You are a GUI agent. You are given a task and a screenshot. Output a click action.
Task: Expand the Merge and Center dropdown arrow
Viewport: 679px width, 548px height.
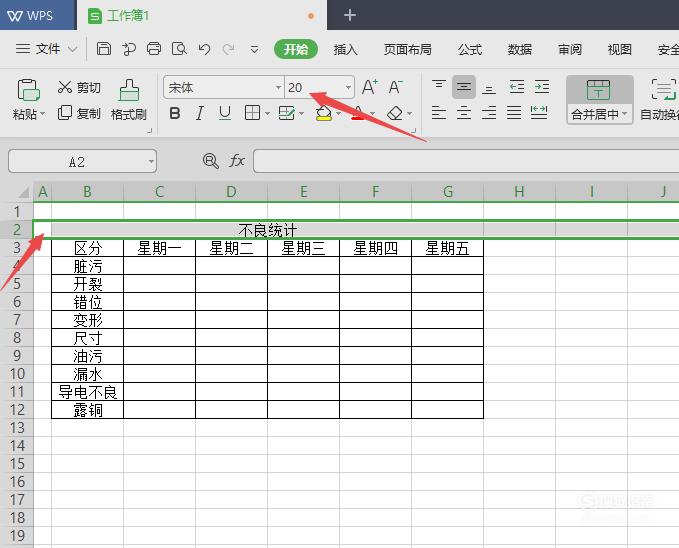624,114
